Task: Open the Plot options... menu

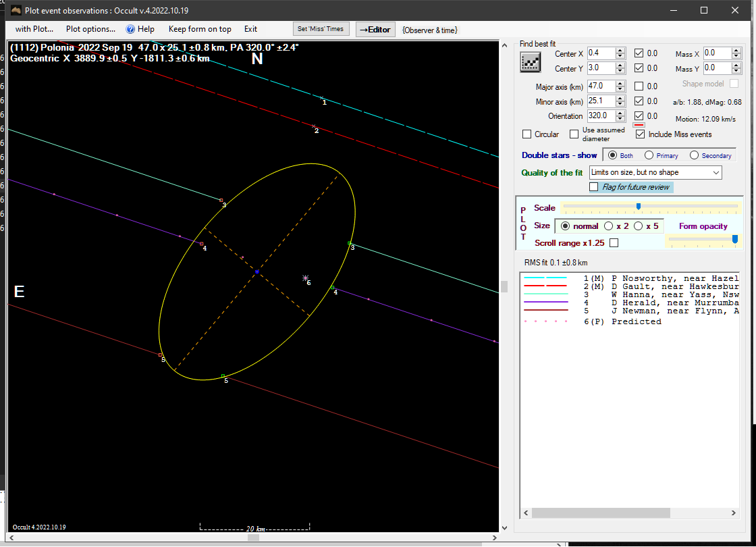Action: pyautogui.click(x=90, y=29)
